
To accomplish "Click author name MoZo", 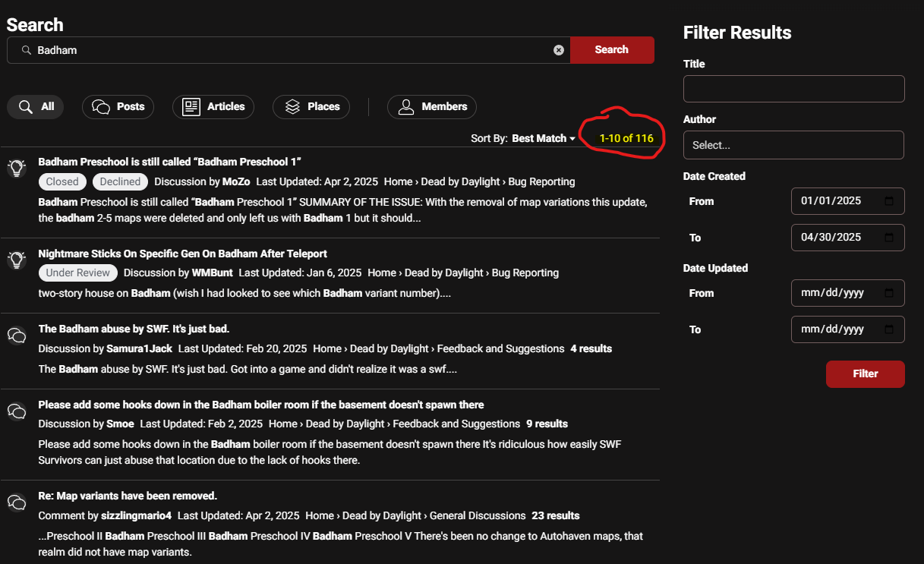I will pos(236,182).
